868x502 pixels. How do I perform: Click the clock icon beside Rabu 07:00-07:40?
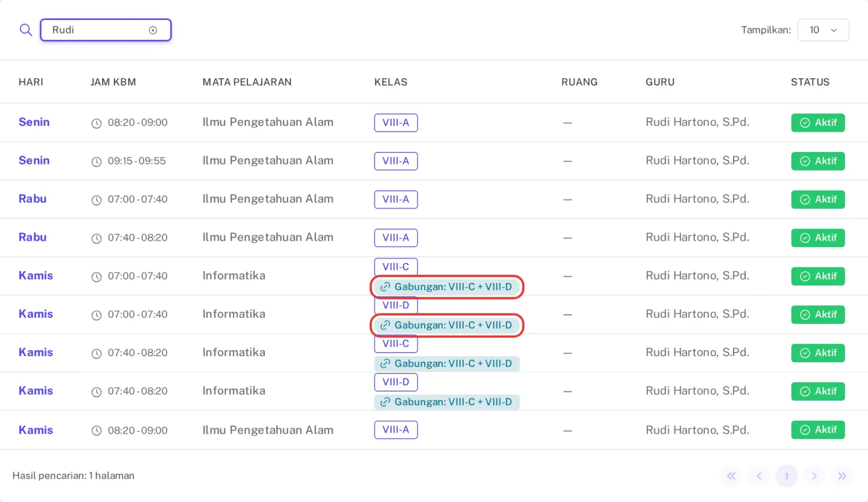(x=97, y=200)
